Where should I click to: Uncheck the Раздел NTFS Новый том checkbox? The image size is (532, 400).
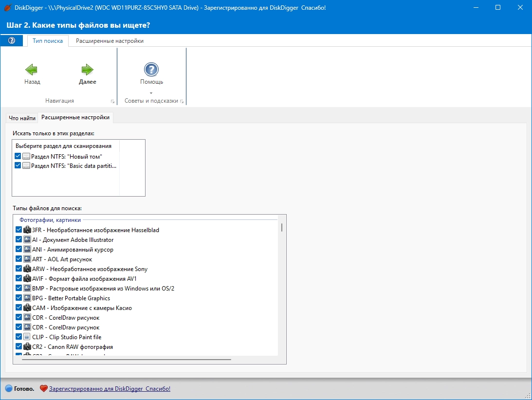click(18, 156)
